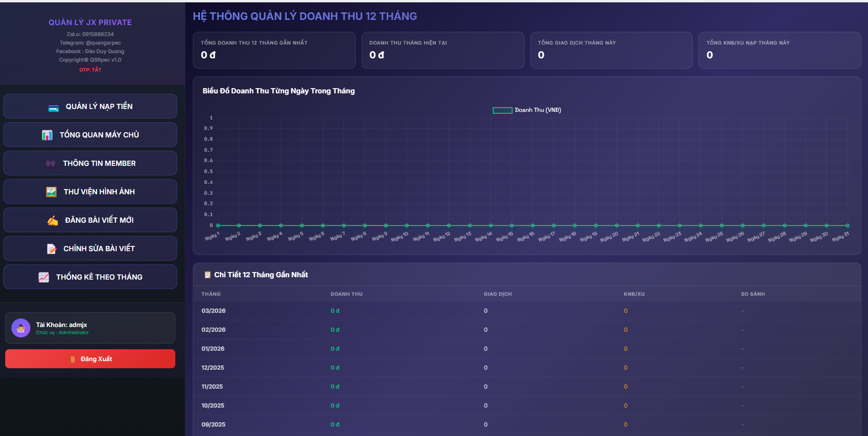868x436 pixels.
Task: Click the OTP: TẮT status text
Action: point(90,70)
